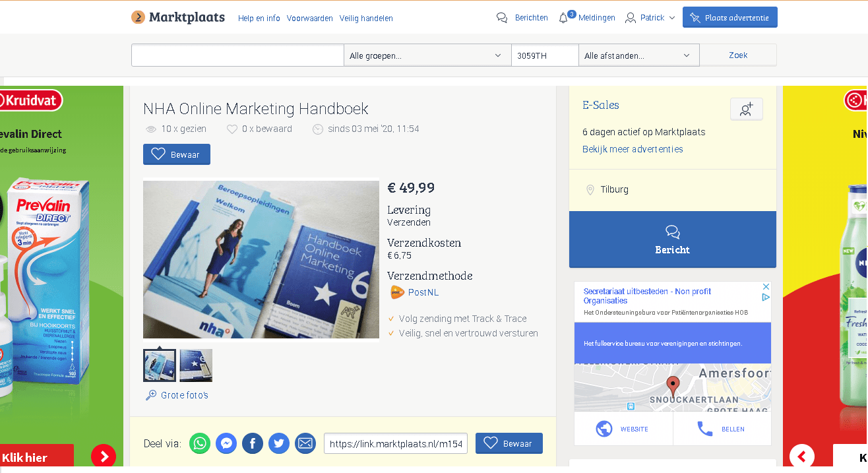Viewport: 868px width, 473px height.
Task: Select the second photo thumbnail
Action: point(196,365)
